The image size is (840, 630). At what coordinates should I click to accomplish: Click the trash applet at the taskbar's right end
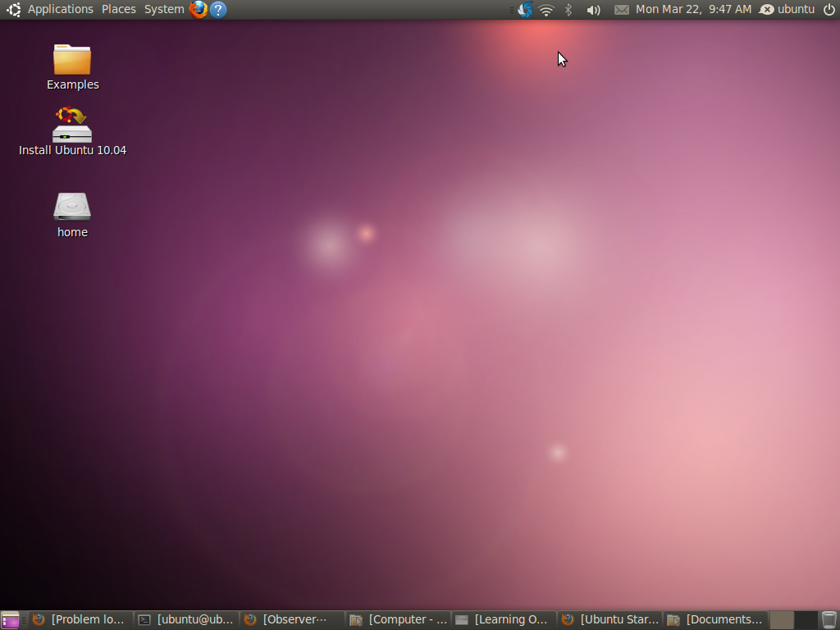pyautogui.click(x=829, y=619)
